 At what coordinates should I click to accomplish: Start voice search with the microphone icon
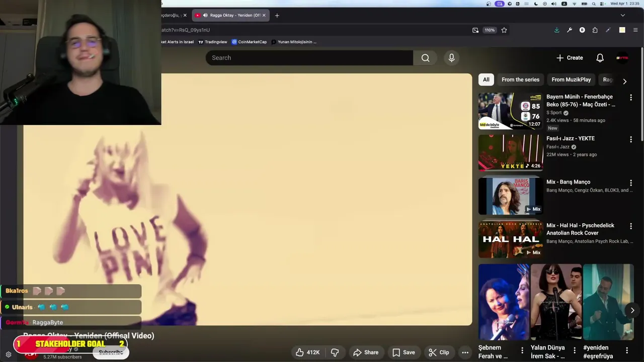tap(451, 58)
